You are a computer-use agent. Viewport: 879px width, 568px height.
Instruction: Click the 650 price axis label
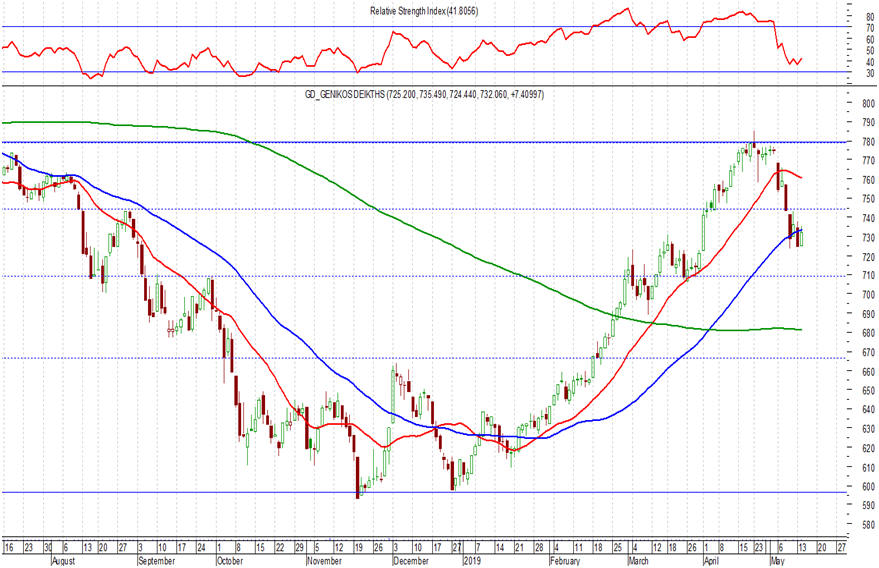pos(868,390)
